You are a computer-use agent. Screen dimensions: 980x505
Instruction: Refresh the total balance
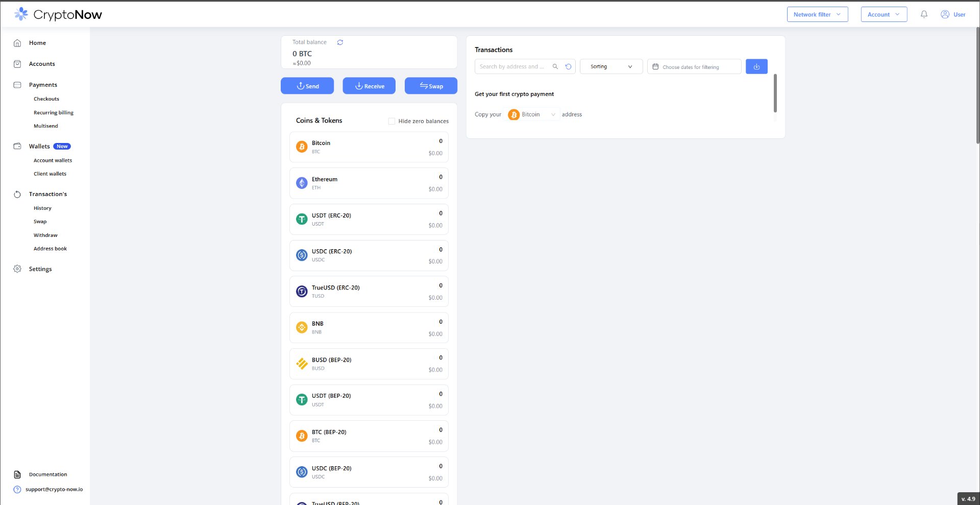point(340,42)
